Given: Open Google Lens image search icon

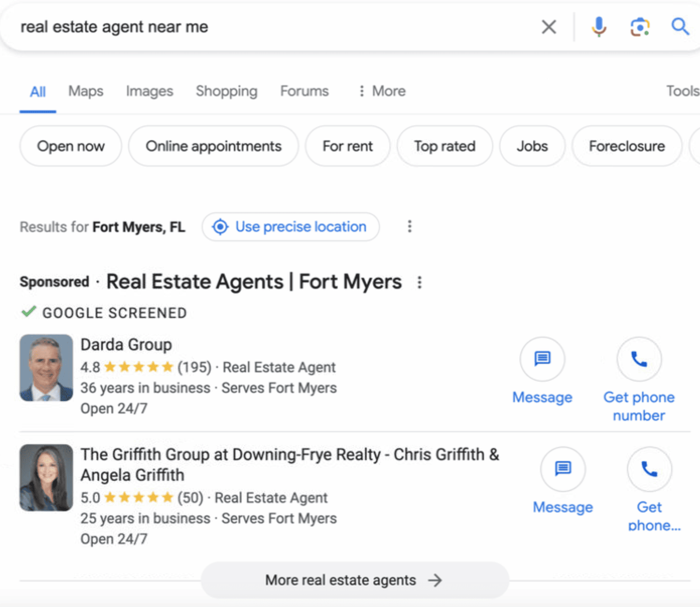Looking at the screenshot, I should click(639, 27).
